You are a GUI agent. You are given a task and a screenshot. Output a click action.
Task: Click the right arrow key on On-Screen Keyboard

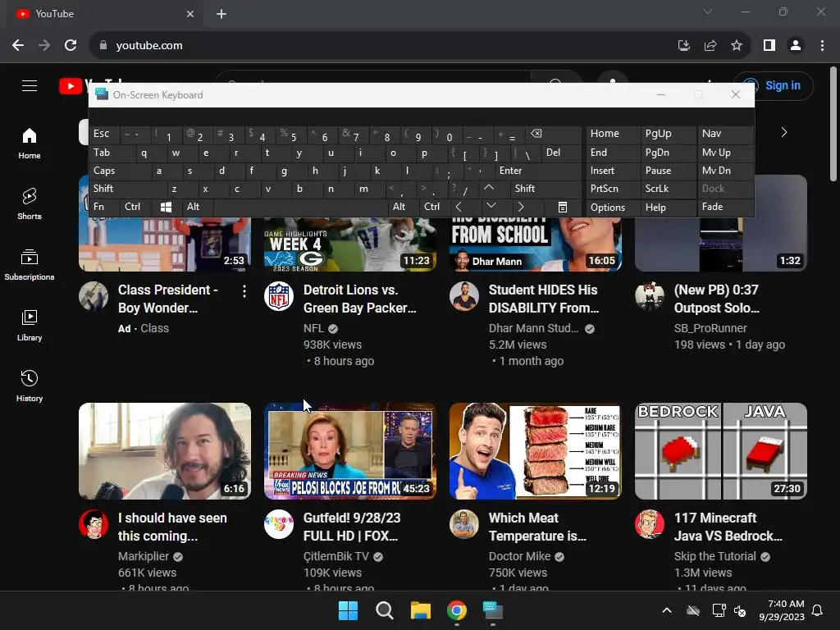(521, 208)
